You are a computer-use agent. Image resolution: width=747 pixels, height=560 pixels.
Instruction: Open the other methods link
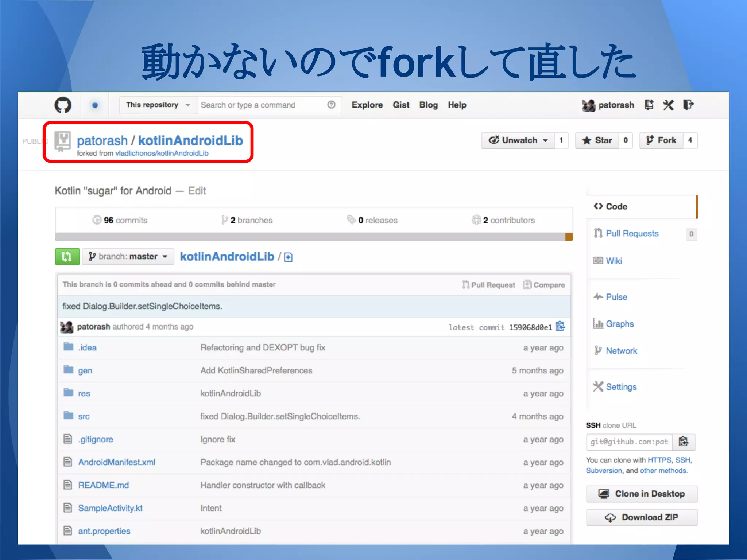pyautogui.click(x=663, y=471)
